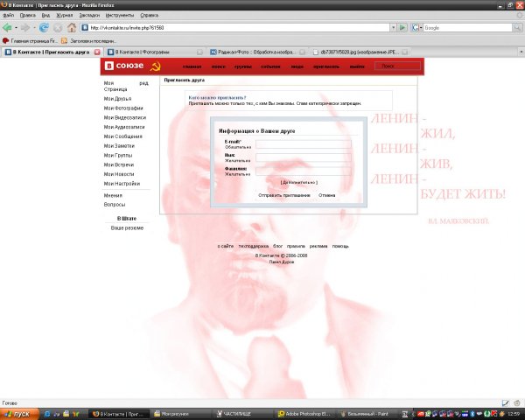Open 'Мои Настройки' in the sidebar
This screenshot has width=525, height=420.
(122, 184)
